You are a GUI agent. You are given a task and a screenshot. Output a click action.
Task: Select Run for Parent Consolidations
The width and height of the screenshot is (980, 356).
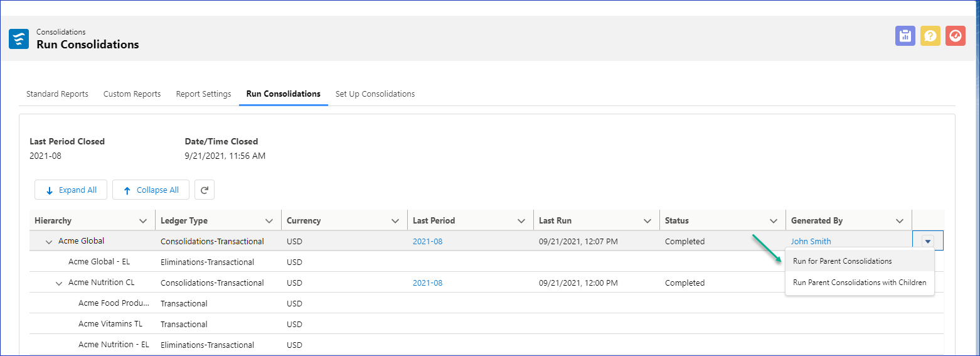842,261
